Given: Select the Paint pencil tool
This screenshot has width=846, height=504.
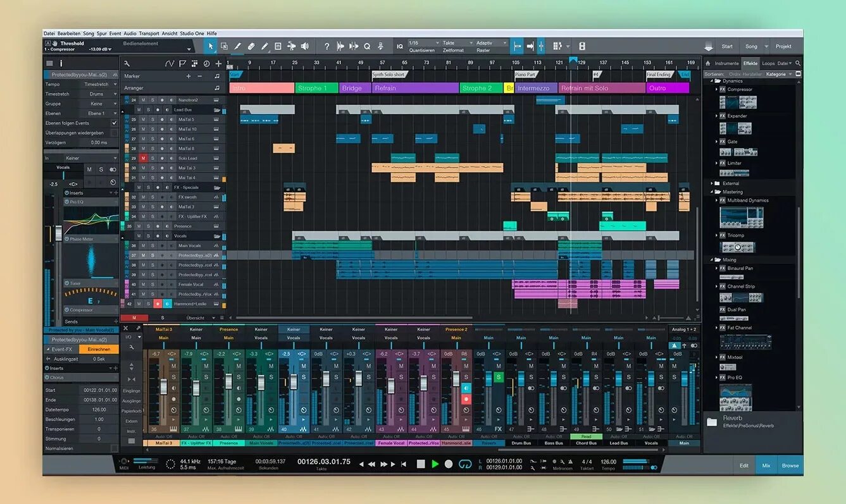Looking at the screenshot, I should click(264, 46).
